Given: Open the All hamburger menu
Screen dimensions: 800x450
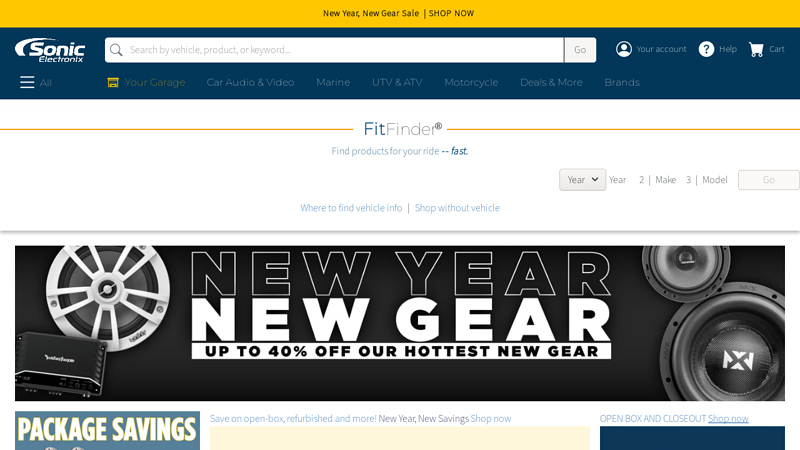Looking at the screenshot, I should coord(27,82).
